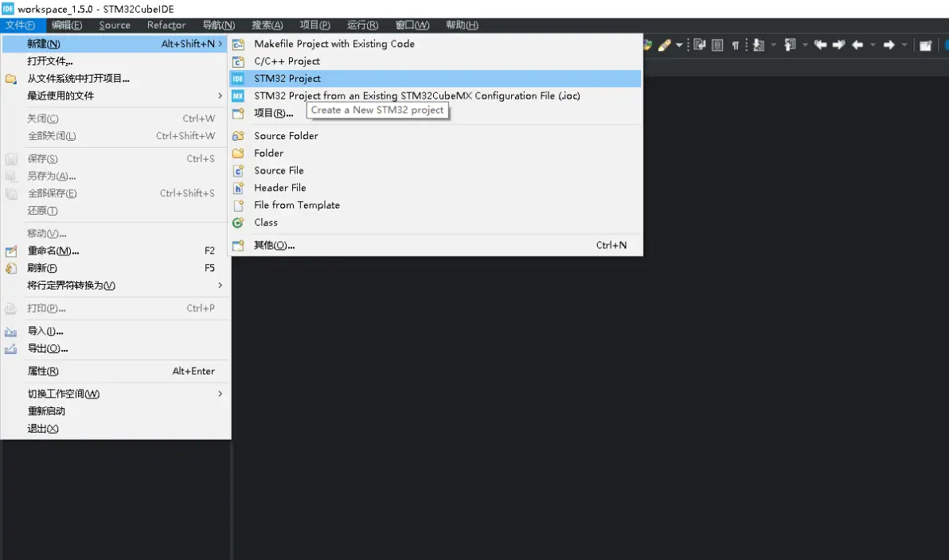Open previous annotation dropdown arrow
This screenshot has width=949, height=560.
click(805, 45)
